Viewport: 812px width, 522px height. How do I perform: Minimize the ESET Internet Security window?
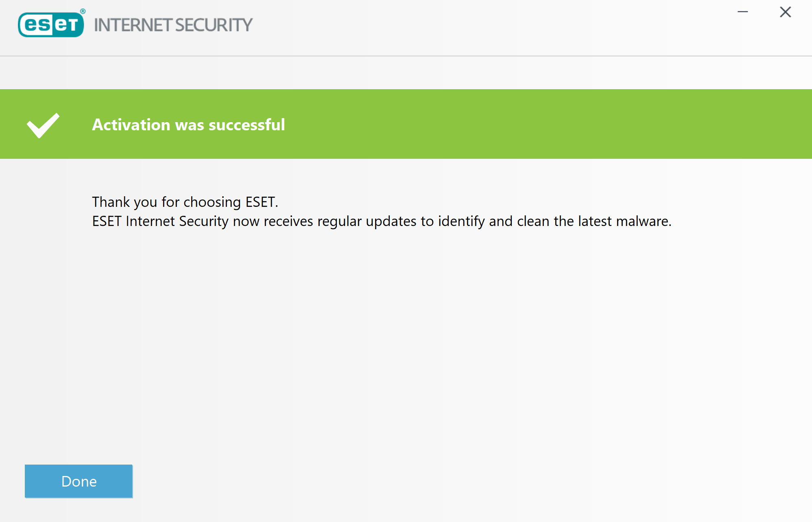742,12
